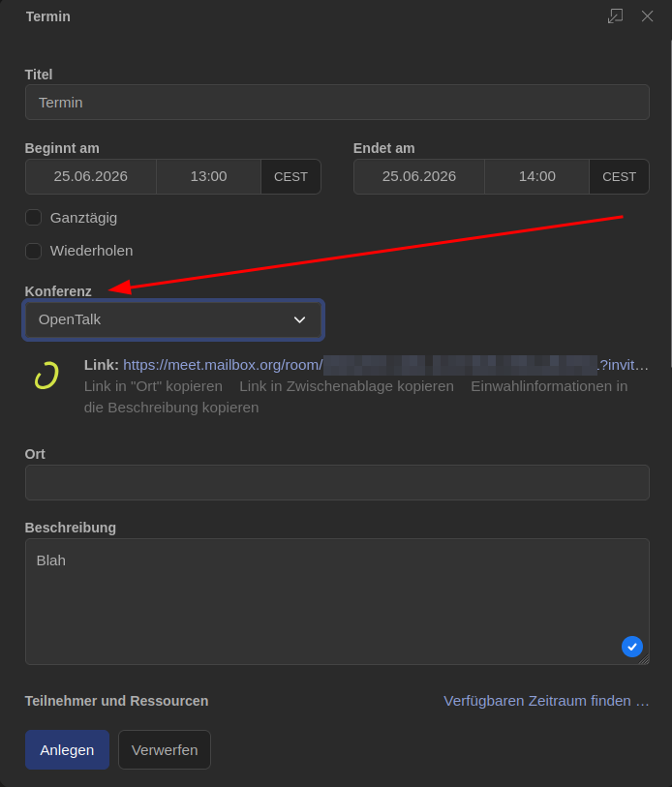Image resolution: width=672 pixels, height=787 pixels.
Task: Click Link in Zwischenablage kopieren
Action: [x=347, y=386]
